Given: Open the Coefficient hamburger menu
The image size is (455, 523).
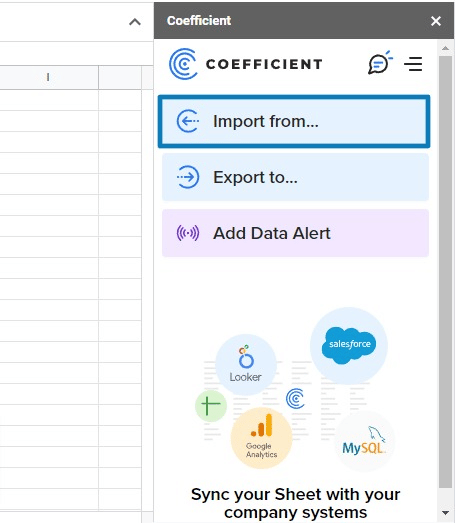Looking at the screenshot, I should (413, 64).
